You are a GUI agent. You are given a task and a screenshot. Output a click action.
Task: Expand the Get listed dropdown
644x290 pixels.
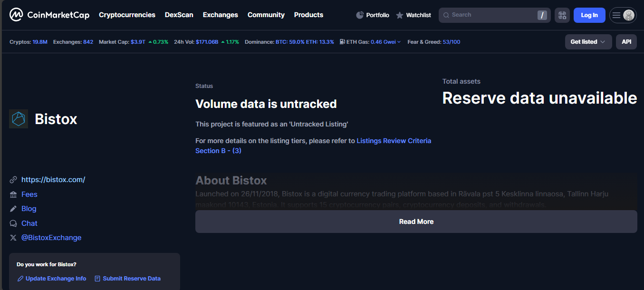[587, 42]
